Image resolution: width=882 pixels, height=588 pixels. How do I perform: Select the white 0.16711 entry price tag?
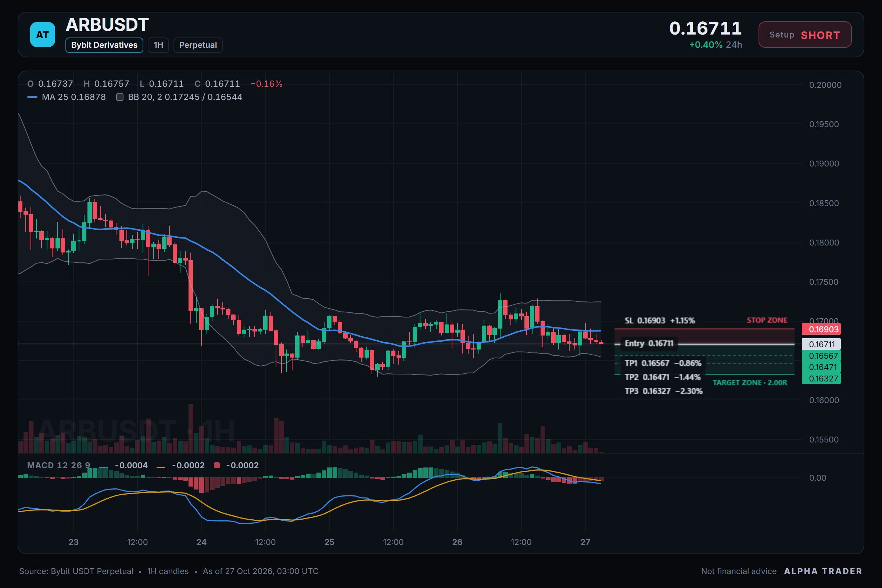point(821,344)
